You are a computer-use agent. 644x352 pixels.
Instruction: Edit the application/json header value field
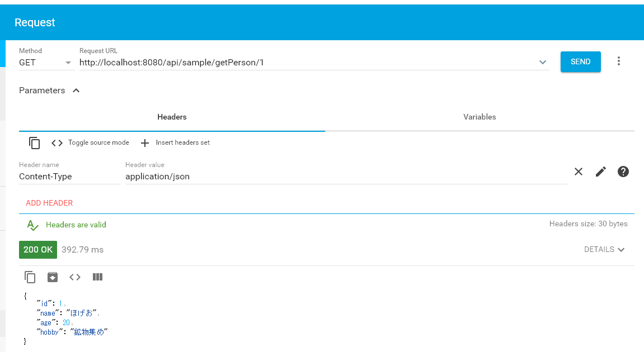[346, 177]
